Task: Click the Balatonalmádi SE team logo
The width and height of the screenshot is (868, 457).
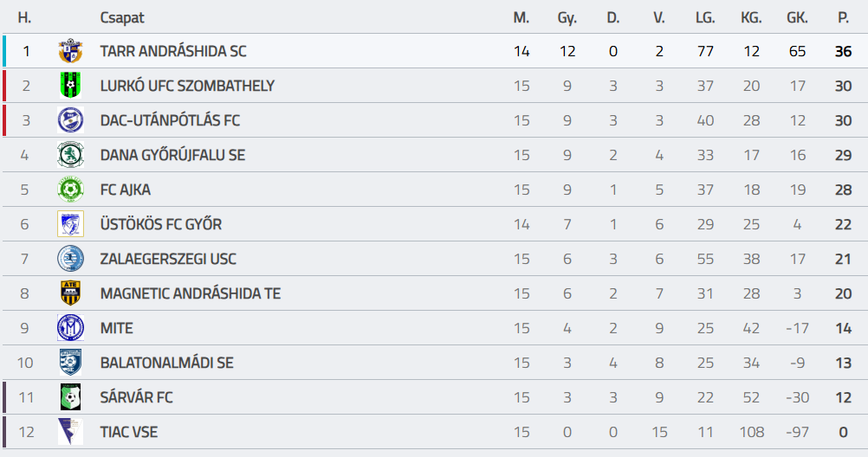Action: (70, 363)
